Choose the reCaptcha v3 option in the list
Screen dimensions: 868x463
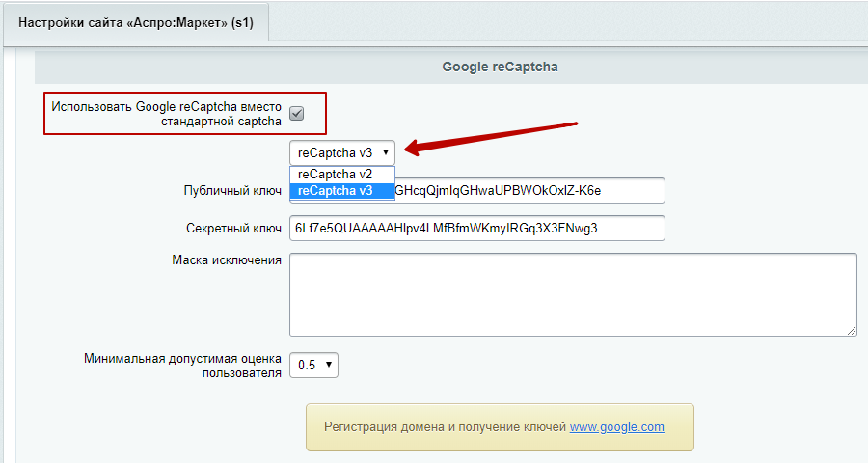(342, 191)
